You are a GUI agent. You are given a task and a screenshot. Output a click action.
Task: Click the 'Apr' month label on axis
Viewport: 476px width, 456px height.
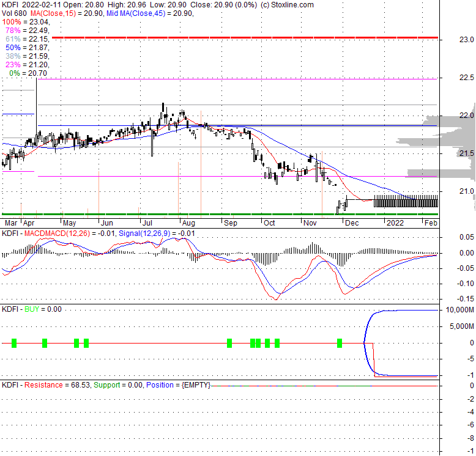[x=29, y=223]
